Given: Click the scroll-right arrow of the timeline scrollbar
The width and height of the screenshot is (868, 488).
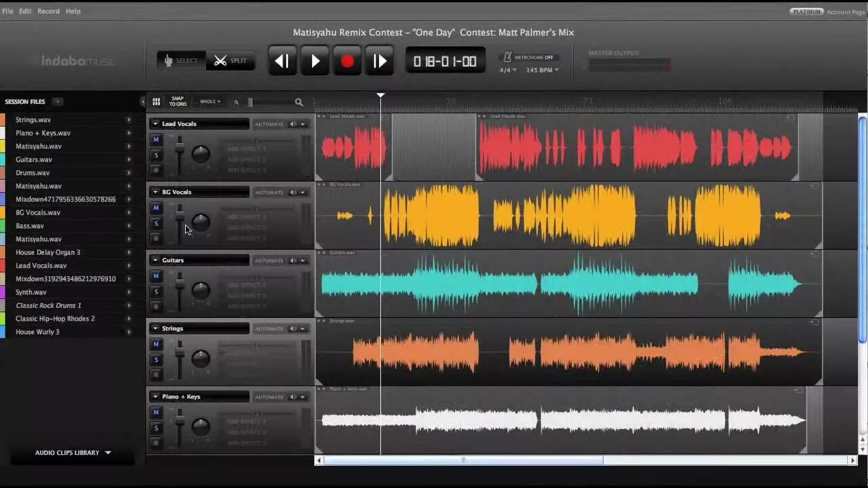Looking at the screenshot, I should click(853, 460).
